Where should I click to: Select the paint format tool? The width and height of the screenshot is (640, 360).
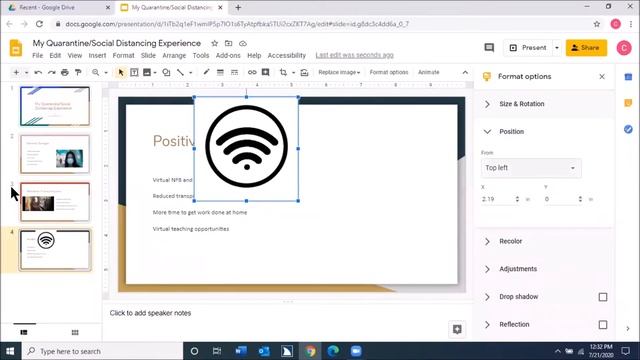coord(78,73)
